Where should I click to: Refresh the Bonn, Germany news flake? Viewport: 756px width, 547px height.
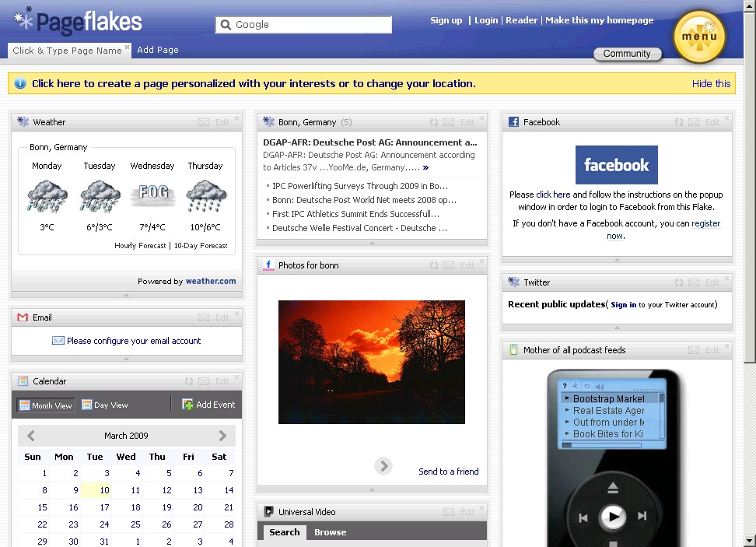(434, 122)
